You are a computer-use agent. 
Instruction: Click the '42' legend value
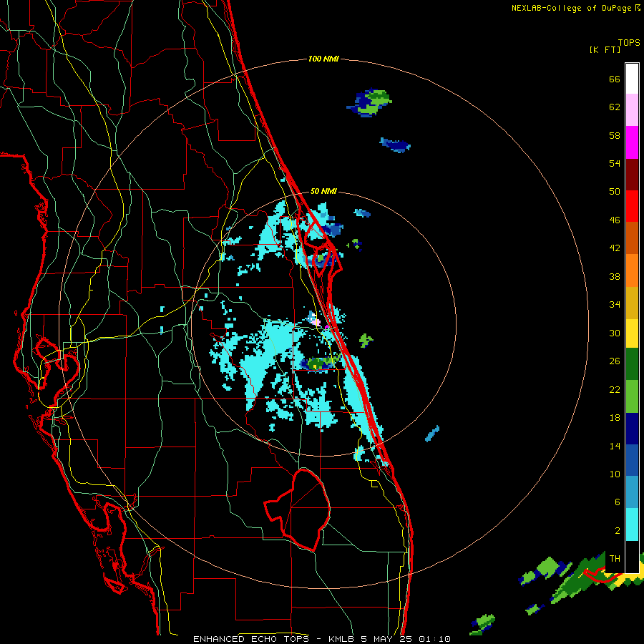[x=615, y=248]
